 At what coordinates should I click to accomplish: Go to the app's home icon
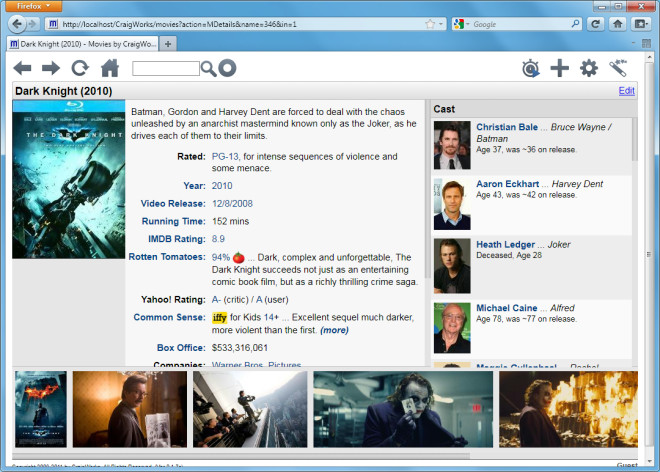(x=110, y=68)
